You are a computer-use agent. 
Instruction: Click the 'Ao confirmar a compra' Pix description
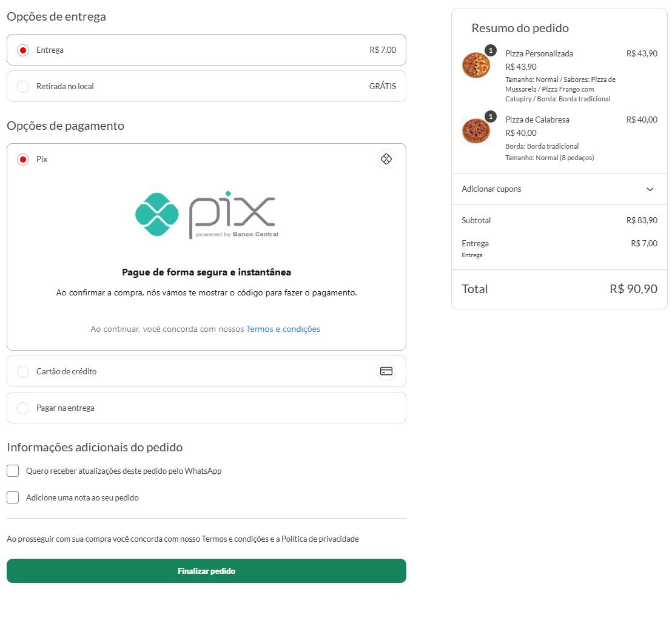207,293
